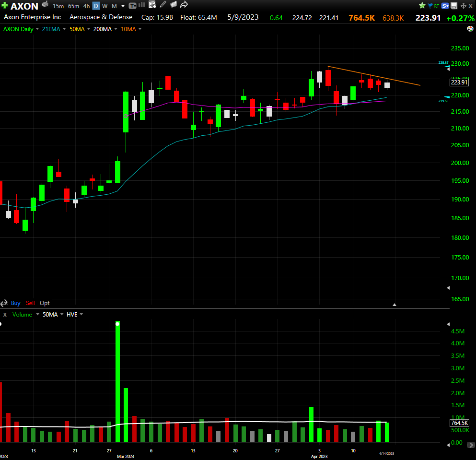
Task: Click the +0.27% percent change value
Action: pyautogui.click(x=460, y=18)
